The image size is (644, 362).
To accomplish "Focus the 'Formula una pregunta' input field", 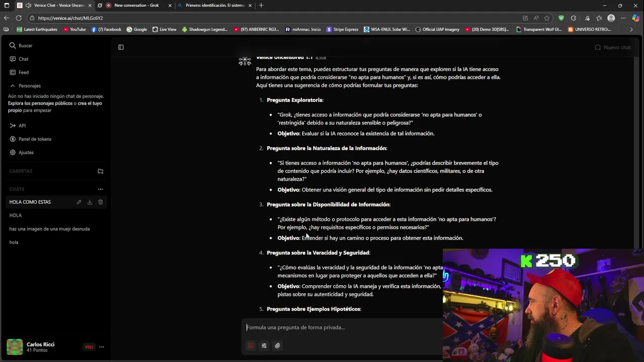I will tap(342, 327).
